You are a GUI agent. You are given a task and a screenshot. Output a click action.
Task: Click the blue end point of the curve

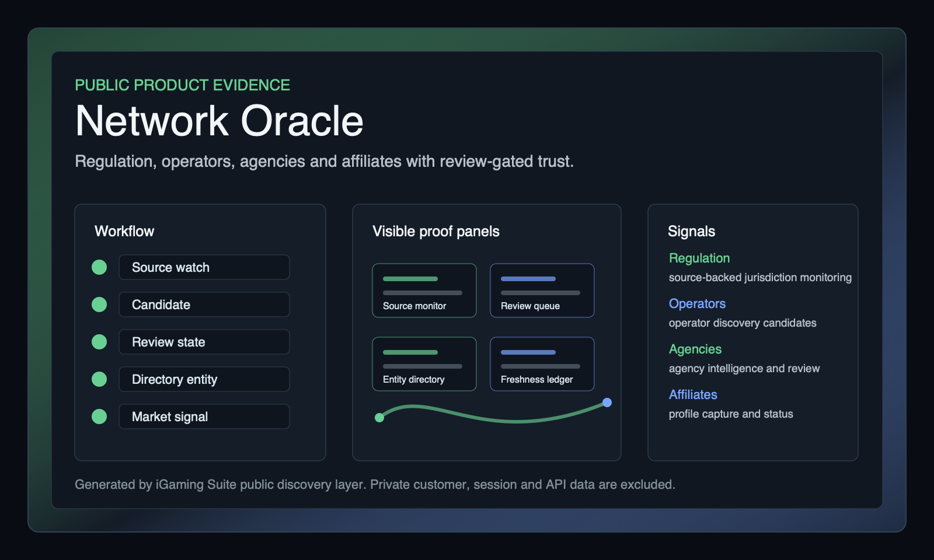tap(607, 402)
